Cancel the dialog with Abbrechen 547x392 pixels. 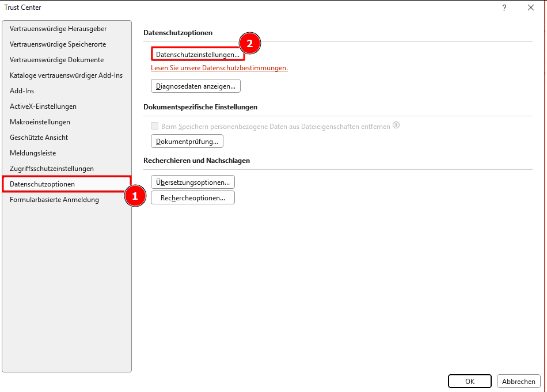(x=518, y=381)
